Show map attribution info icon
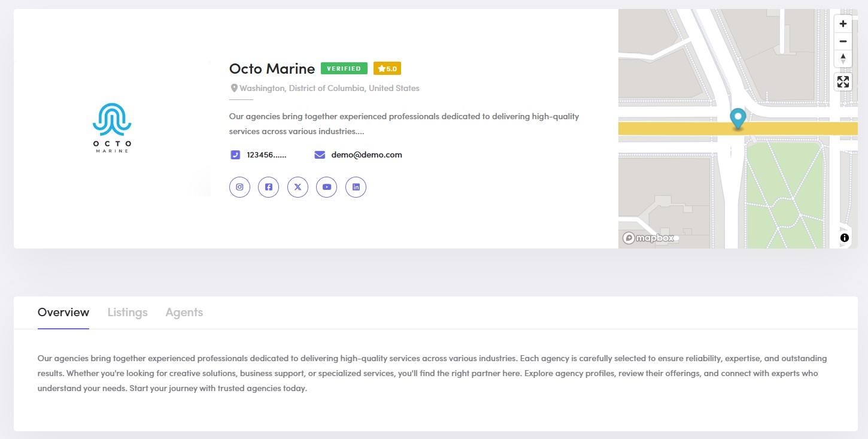 click(845, 238)
